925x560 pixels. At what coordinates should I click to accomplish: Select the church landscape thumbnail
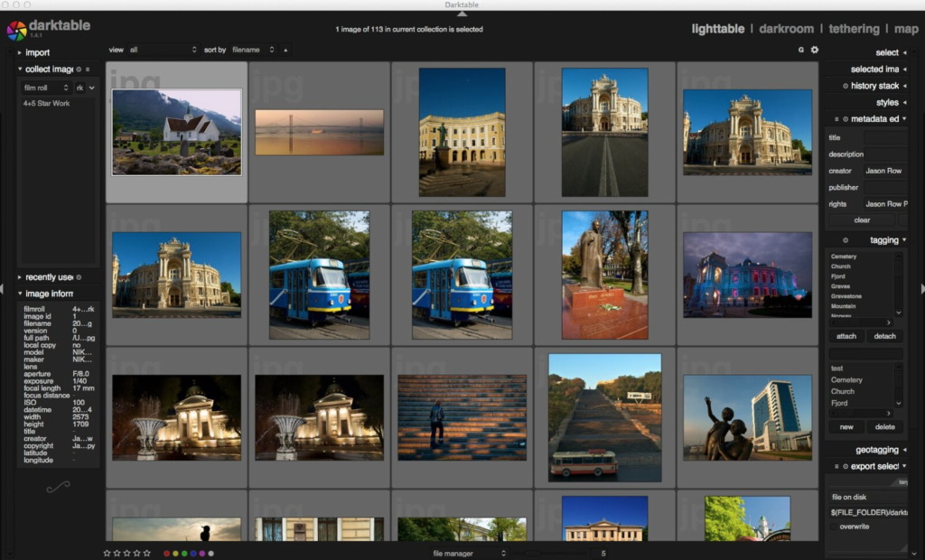coord(176,132)
